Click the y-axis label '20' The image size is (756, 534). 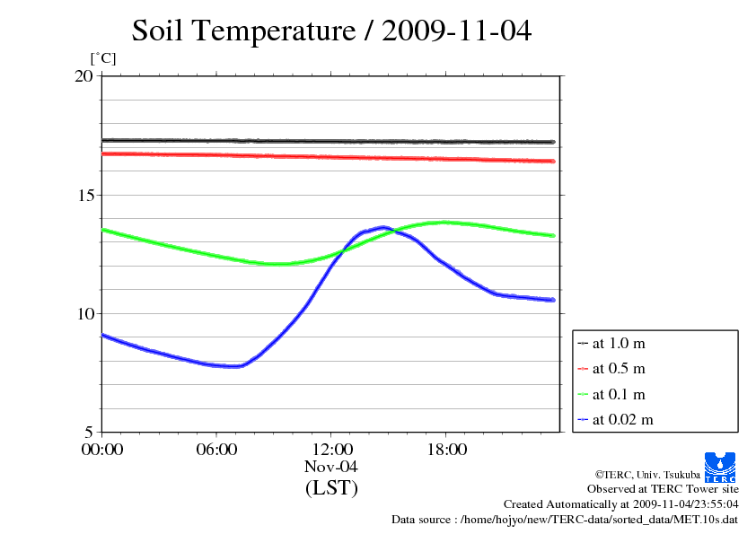(84, 75)
